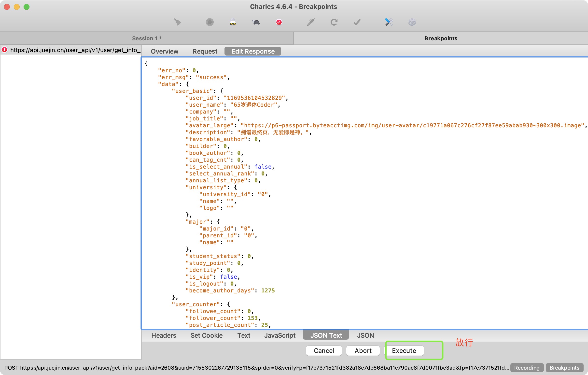Viewport: 588px width, 375px height.
Task: Open the Overview tab
Action: click(x=164, y=51)
